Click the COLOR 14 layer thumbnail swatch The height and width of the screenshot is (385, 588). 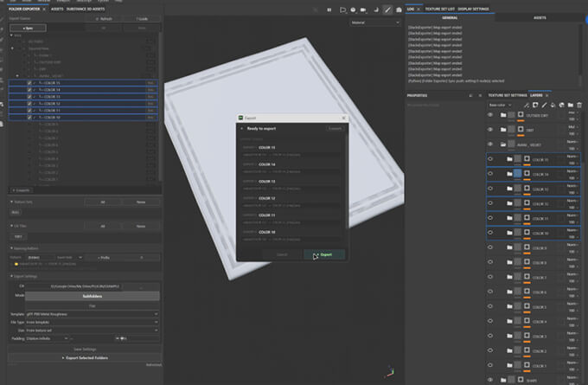[x=517, y=173]
